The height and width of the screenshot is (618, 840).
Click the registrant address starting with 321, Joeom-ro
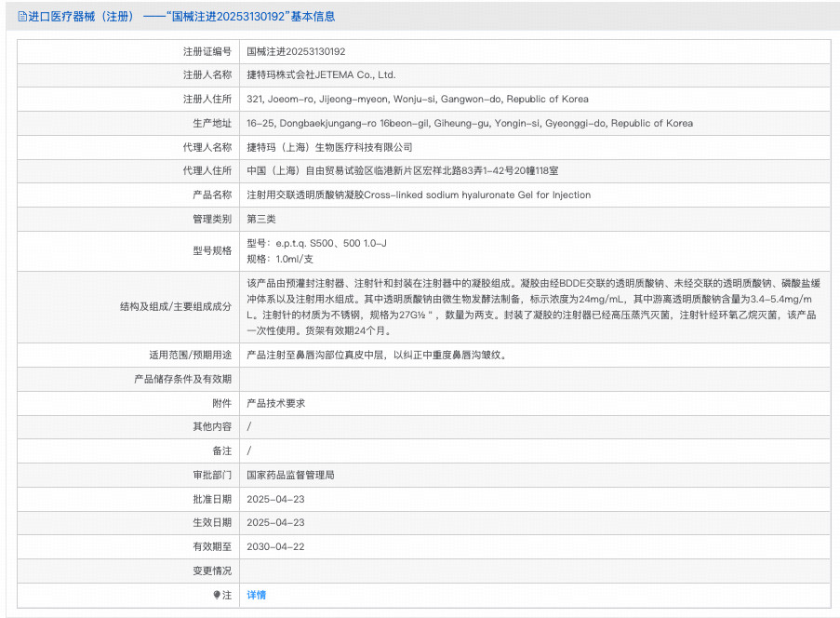click(417, 100)
